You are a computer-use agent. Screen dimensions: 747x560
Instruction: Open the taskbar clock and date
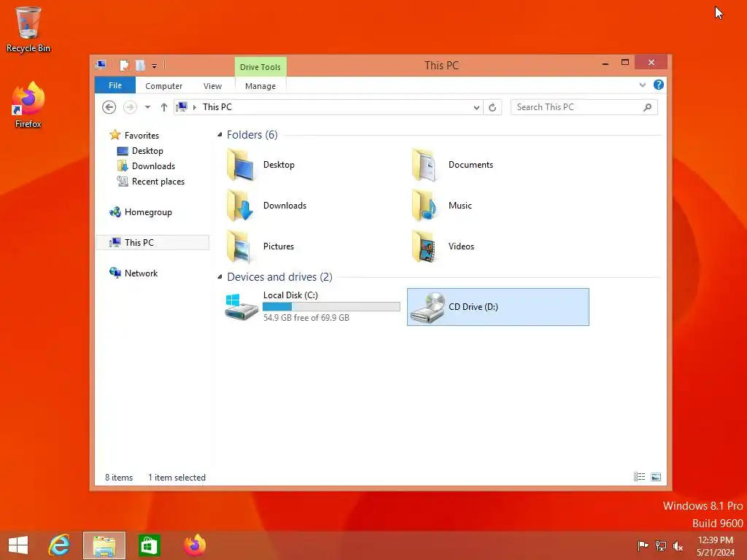point(716,545)
